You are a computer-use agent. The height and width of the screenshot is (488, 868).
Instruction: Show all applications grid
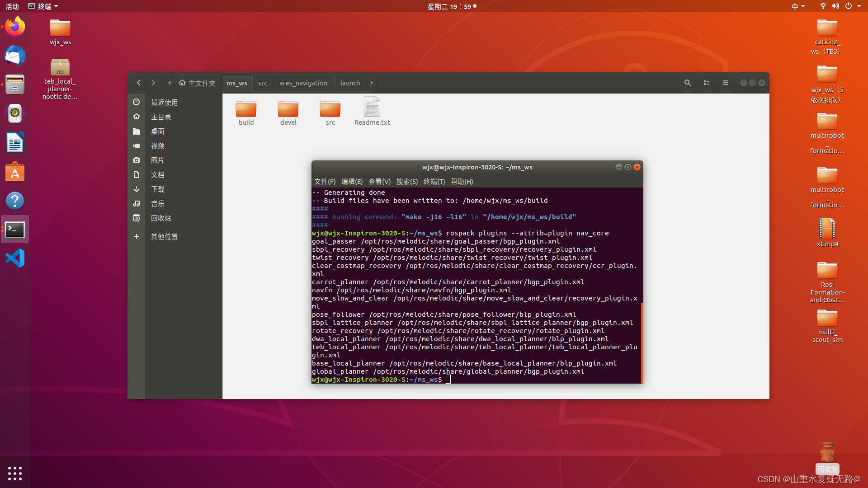pyautogui.click(x=15, y=473)
